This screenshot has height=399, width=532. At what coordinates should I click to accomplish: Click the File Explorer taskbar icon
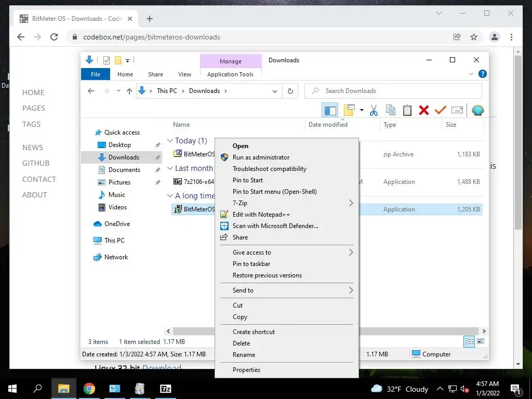click(63, 389)
